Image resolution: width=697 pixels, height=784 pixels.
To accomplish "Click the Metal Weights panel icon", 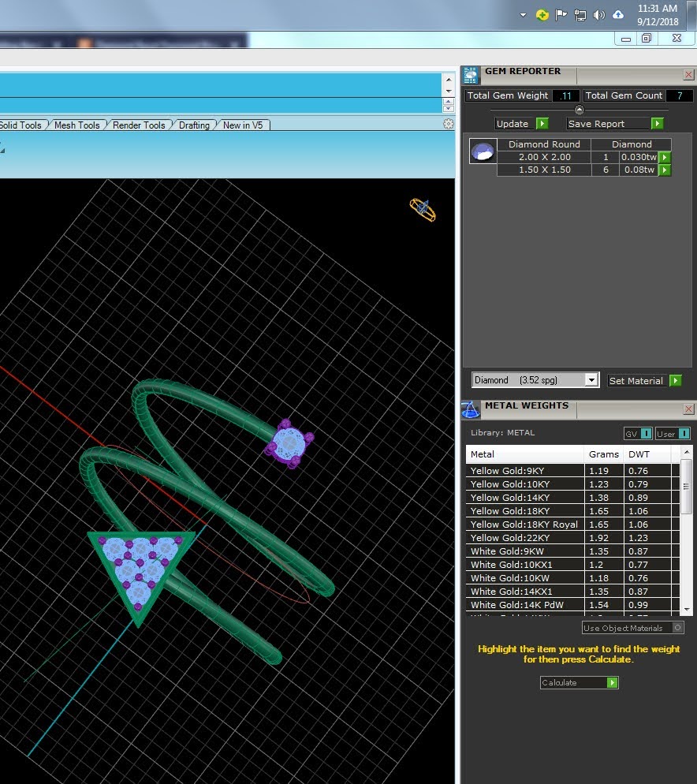I will coord(471,409).
